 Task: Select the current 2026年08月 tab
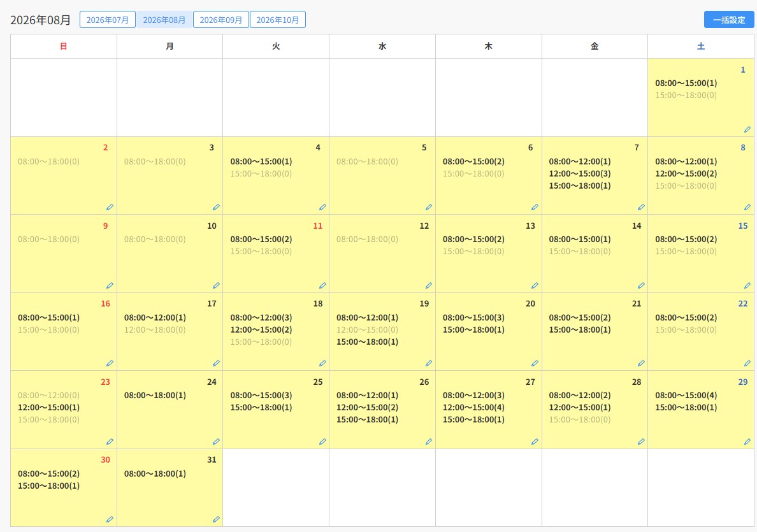[x=164, y=20]
